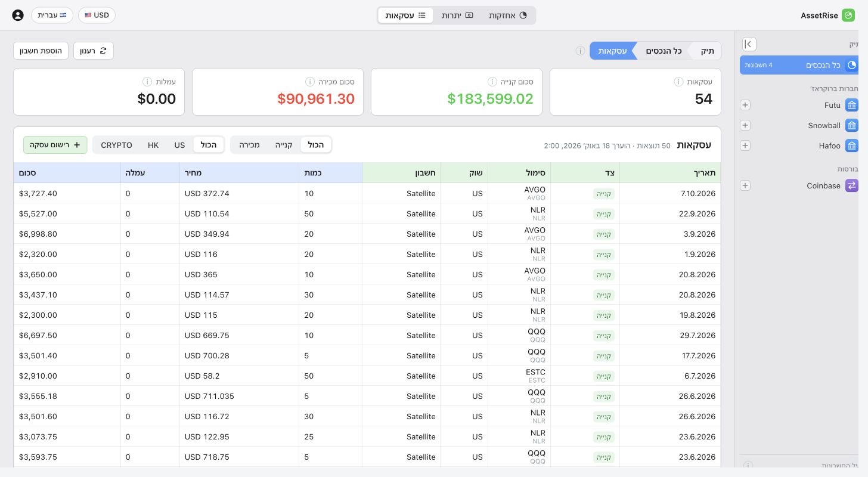This screenshot has width=868, height=477.
Task: Collapse the sidebar with the arrow icon
Action: click(749, 44)
